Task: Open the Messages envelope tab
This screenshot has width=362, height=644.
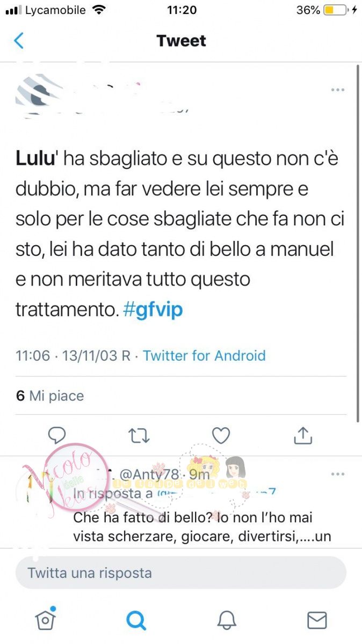Action: (x=317, y=620)
